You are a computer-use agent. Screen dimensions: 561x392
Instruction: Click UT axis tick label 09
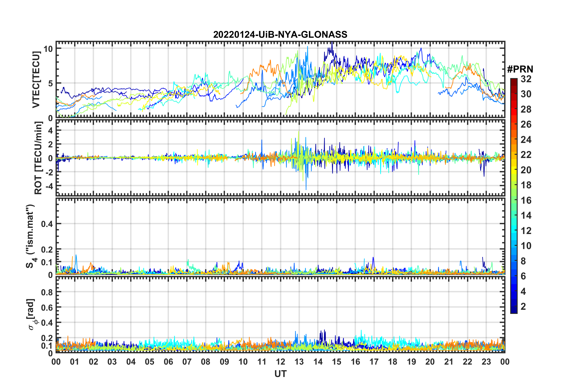pos(224,362)
